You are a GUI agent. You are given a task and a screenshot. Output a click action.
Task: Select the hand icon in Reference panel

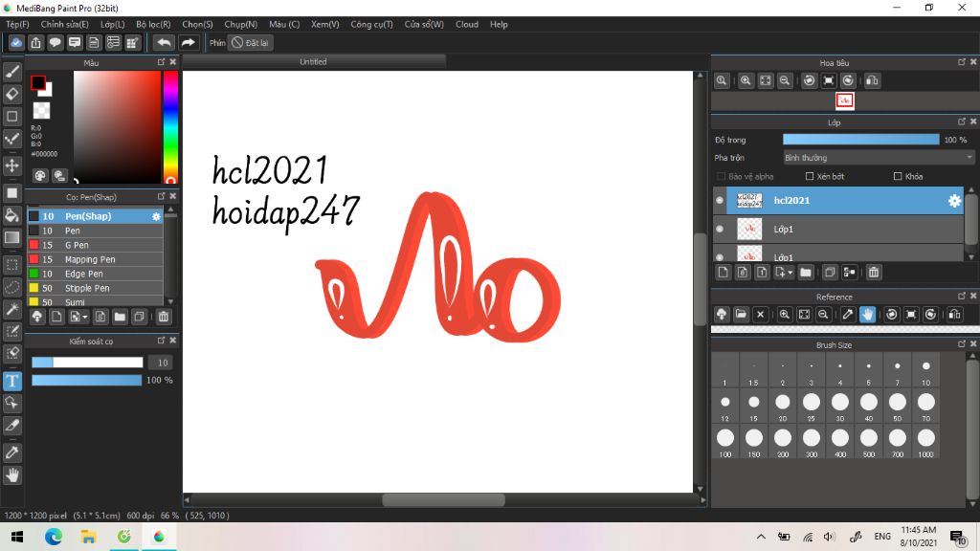867,314
